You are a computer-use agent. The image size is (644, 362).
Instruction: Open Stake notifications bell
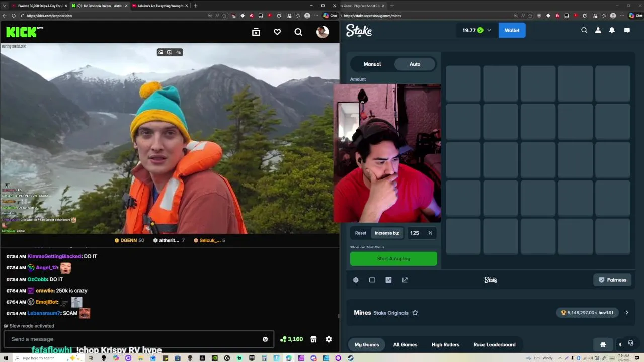(x=612, y=30)
